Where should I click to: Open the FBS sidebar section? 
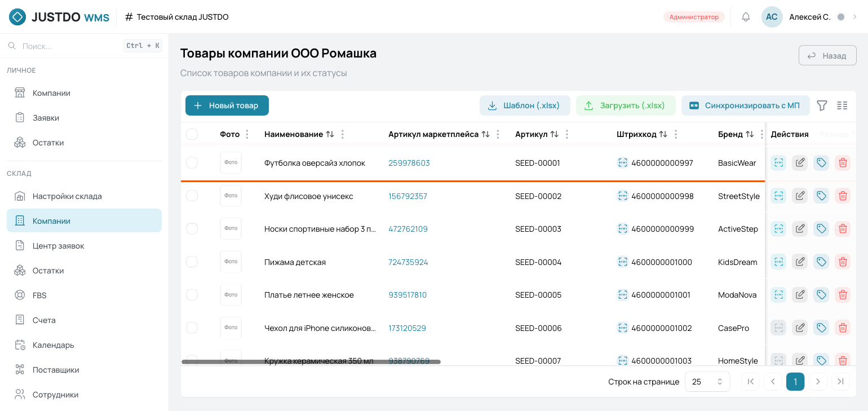click(x=84, y=295)
